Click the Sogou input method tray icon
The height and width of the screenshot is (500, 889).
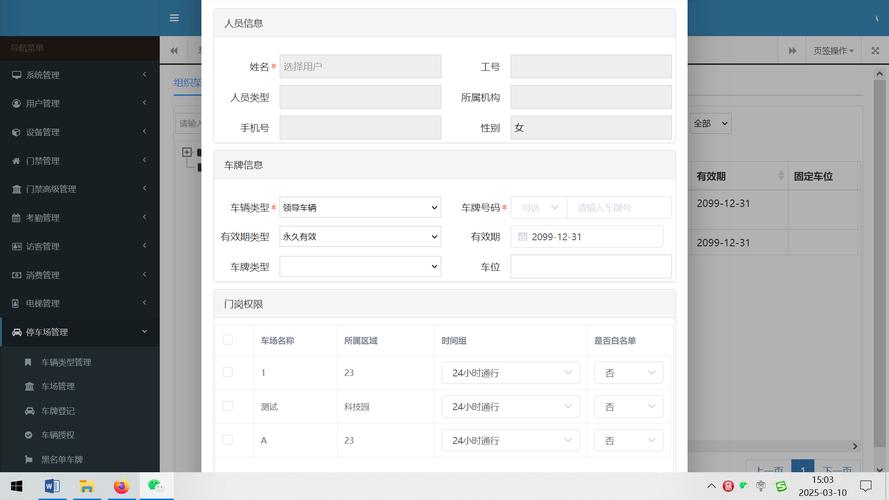coord(781,486)
